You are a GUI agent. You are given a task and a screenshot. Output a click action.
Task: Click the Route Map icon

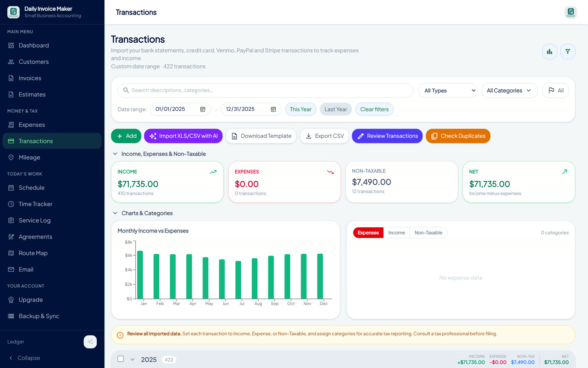pos(11,253)
